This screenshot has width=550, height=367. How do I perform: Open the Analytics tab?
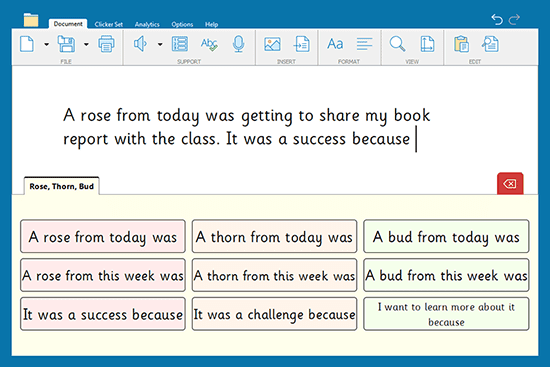pos(147,24)
